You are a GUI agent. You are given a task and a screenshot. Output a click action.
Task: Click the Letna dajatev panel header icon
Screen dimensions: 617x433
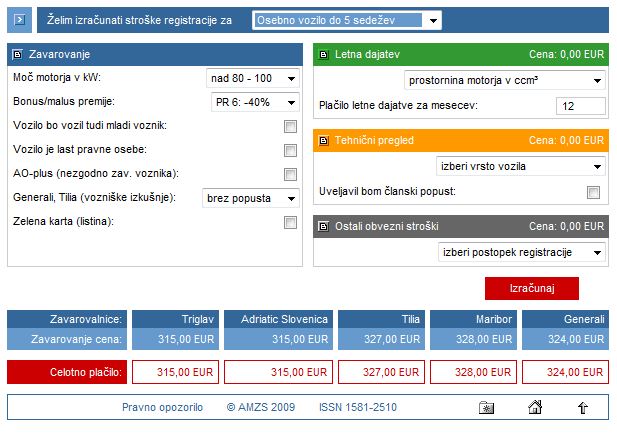pyautogui.click(x=323, y=54)
